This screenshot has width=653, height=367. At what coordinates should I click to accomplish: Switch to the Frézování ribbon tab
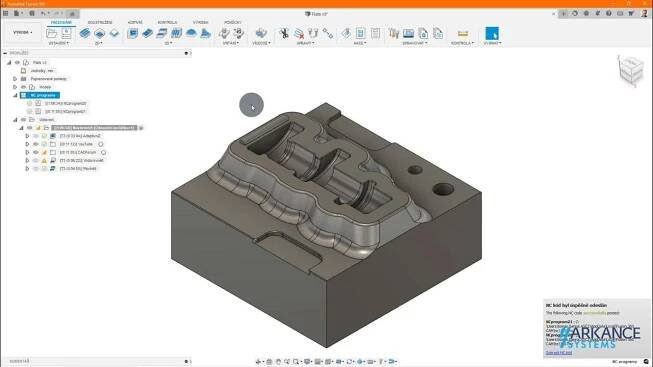pos(61,22)
